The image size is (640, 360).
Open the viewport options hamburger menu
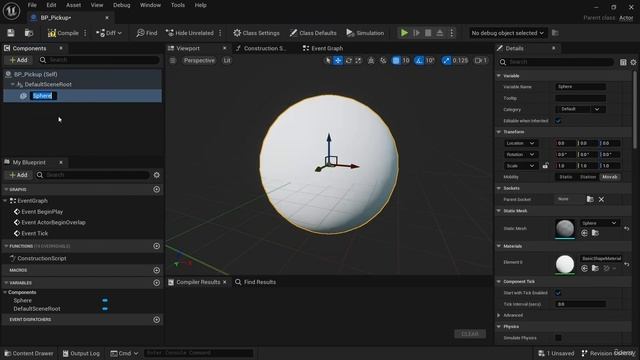coord(173,60)
